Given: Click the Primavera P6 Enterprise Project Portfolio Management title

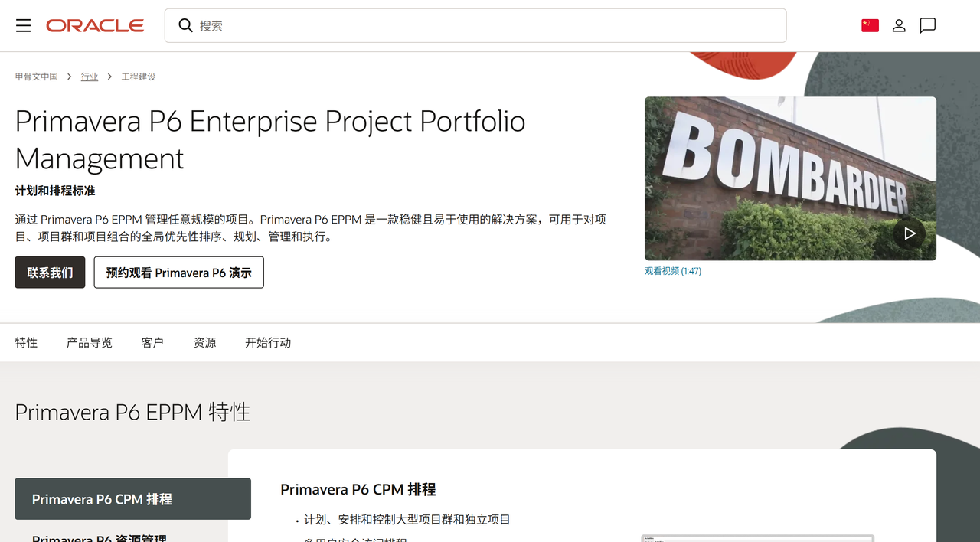Looking at the screenshot, I should [x=270, y=139].
